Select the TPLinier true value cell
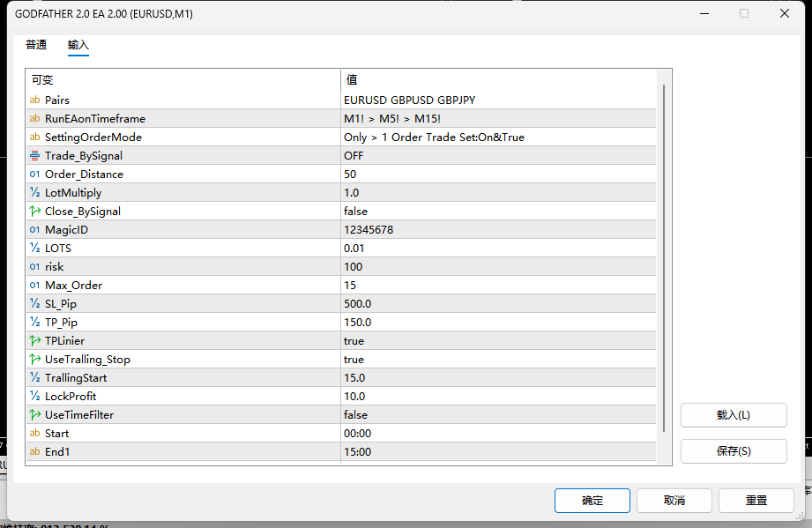Image resolution: width=812 pixels, height=528 pixels. tap(498, 340)
